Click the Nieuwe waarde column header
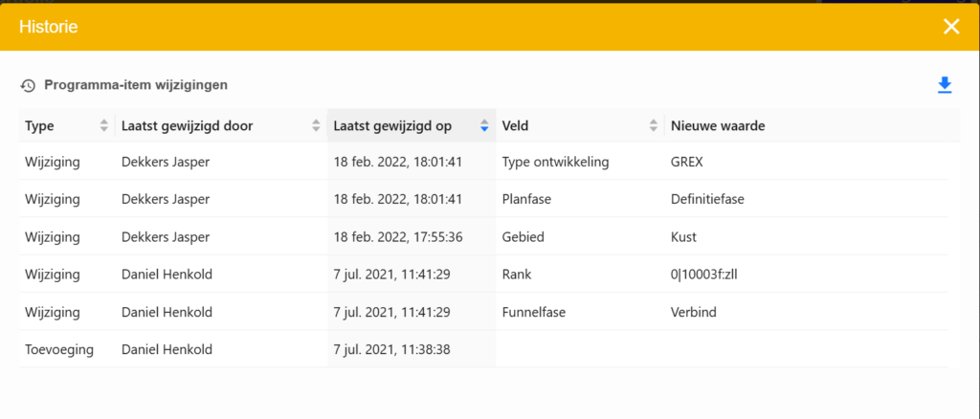The image size is (980, 419). pos(717,126)
